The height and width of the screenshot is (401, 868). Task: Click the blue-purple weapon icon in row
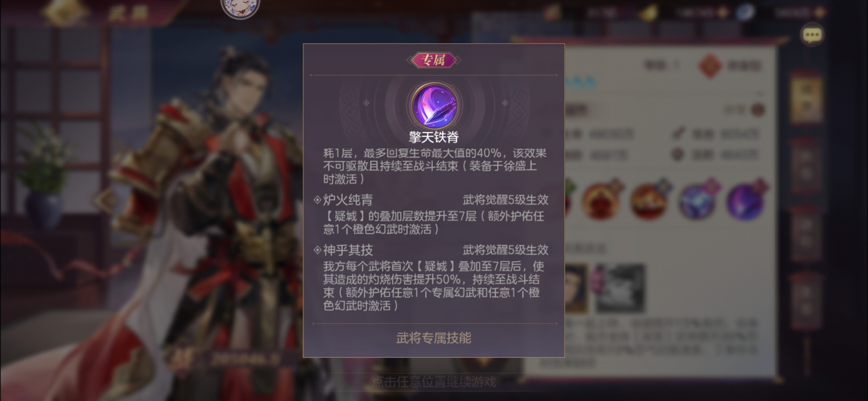[x=698, y=200]
